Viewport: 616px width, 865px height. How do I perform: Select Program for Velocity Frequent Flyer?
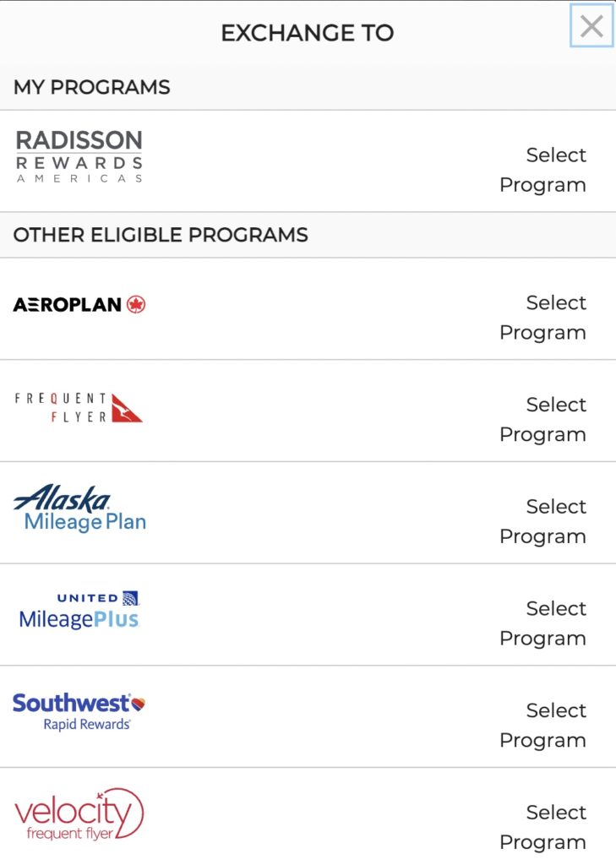(x=543, y=827)
